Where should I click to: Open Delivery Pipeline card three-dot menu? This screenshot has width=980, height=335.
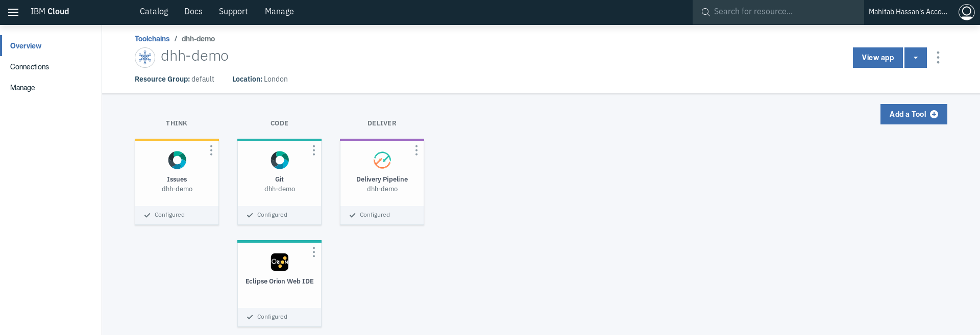(416, 150)
